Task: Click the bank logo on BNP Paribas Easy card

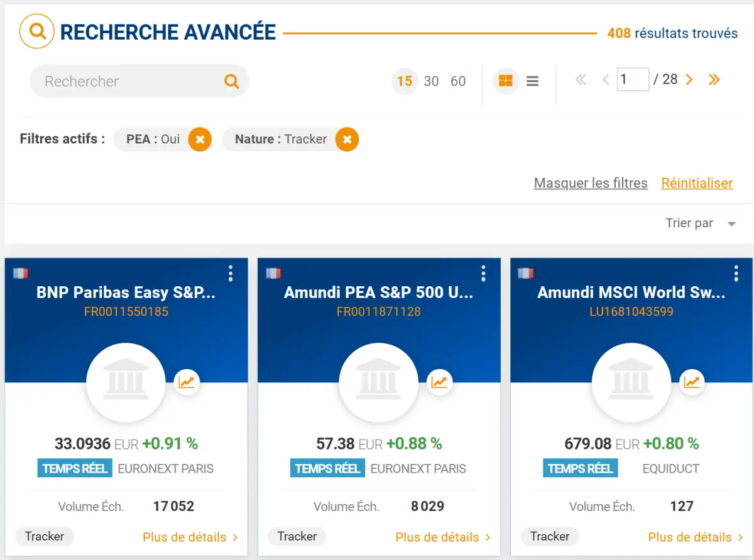Action: coord(126,382)
